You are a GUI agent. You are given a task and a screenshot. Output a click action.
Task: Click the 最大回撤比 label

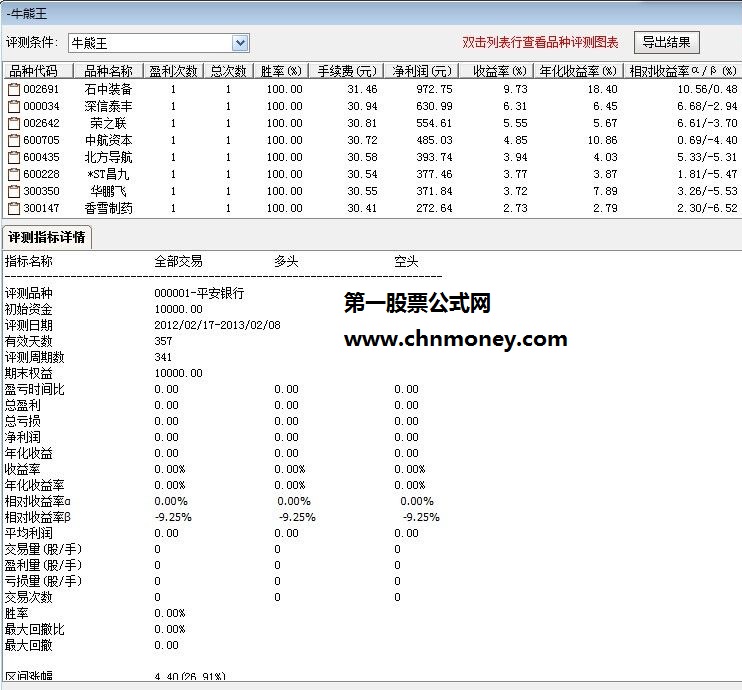[x=35, y=629]
